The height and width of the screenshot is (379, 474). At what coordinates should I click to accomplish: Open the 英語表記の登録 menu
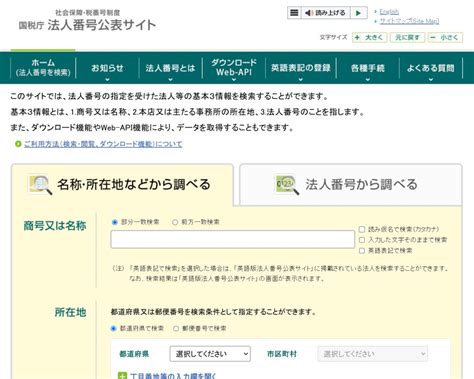301,68
